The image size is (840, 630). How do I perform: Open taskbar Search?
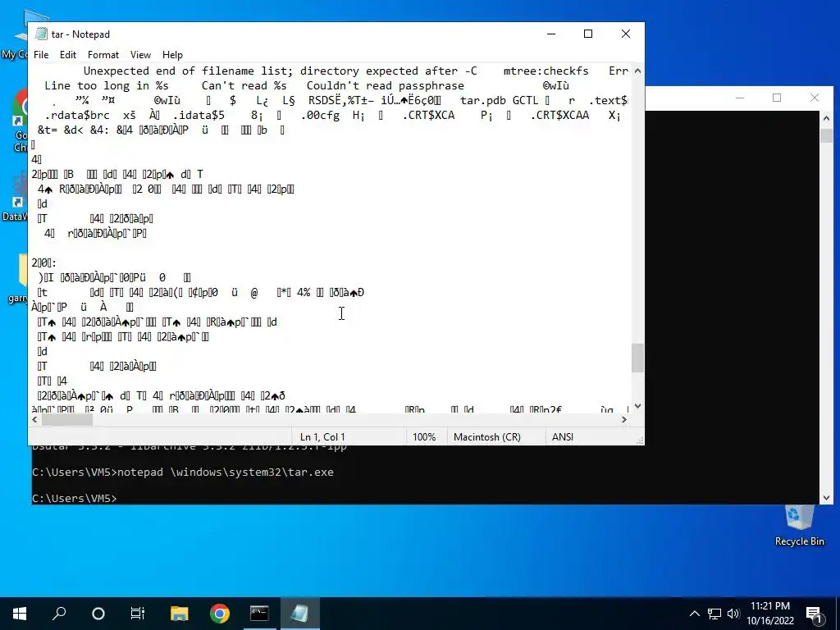(x=59, y=613)
